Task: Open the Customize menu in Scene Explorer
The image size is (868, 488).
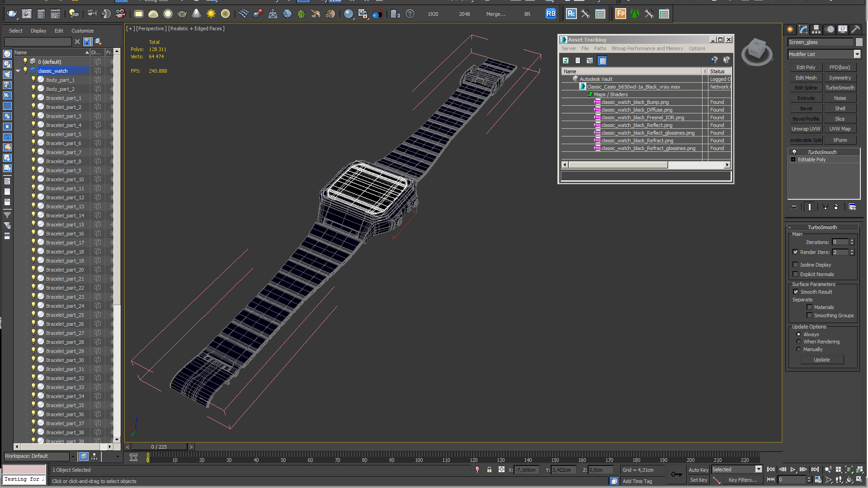Action: (x=82, y=31)
